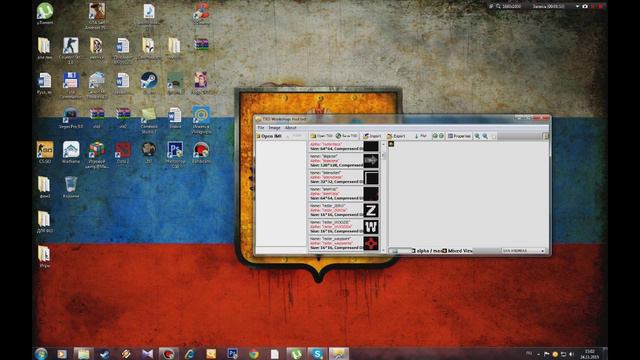
Task: Click the Flip toolbar button
Action: [420, 136]
